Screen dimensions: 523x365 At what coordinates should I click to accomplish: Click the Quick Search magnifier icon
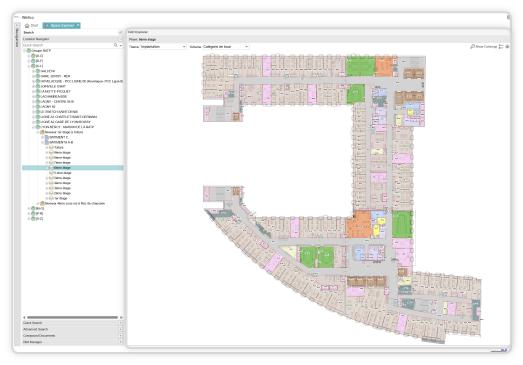coord(116,45)
